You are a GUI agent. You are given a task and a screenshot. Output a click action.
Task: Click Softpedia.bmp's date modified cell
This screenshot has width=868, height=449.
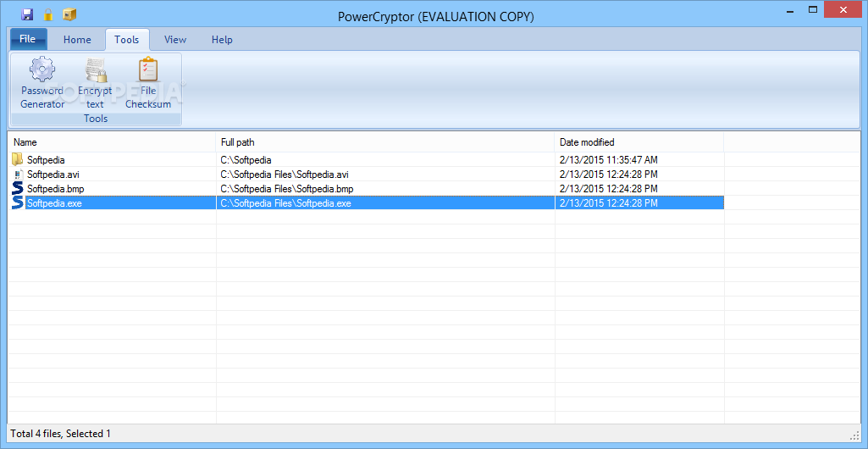click(x=639, y=189)
